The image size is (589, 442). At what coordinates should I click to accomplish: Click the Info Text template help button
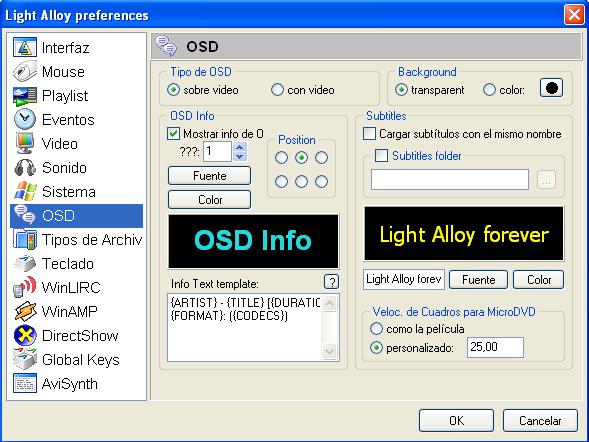point(331,282)
